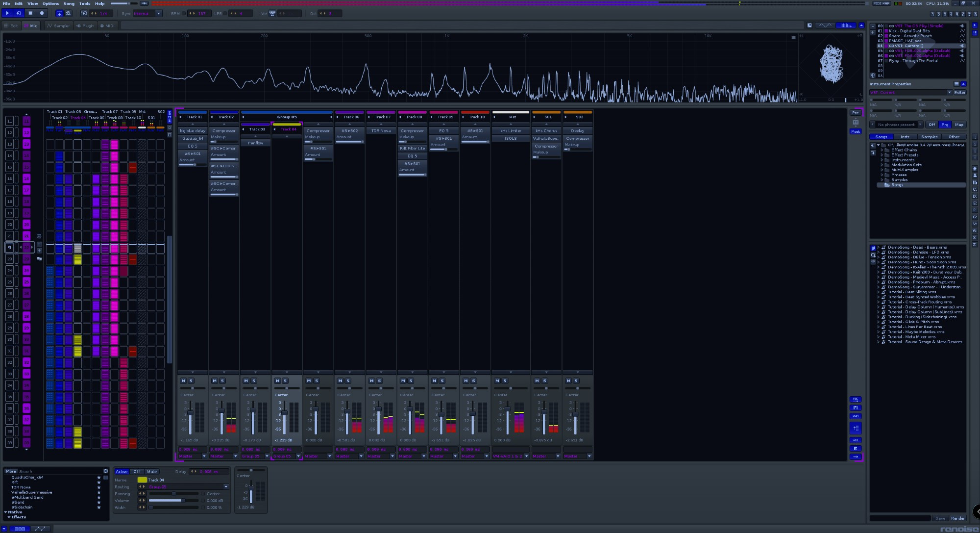Clear the device search with X icon
The image size is (980, 533).
[105, 471]
